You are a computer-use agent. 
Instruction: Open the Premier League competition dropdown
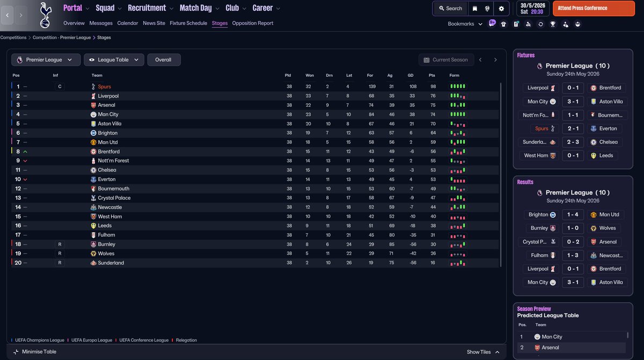(46, 60)
